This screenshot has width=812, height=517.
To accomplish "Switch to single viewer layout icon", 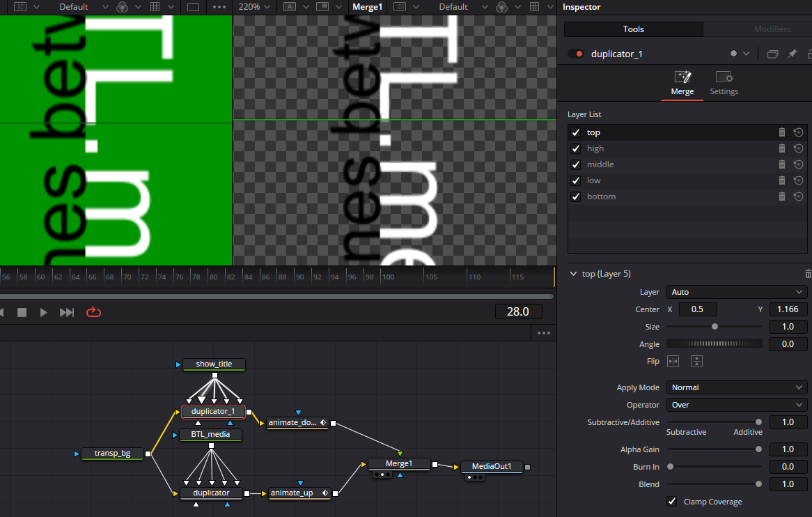I will coord(193,7).
